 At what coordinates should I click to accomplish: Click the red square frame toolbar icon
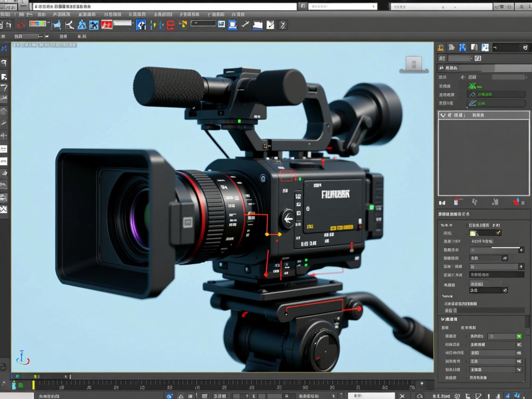[x=170, y=25]
